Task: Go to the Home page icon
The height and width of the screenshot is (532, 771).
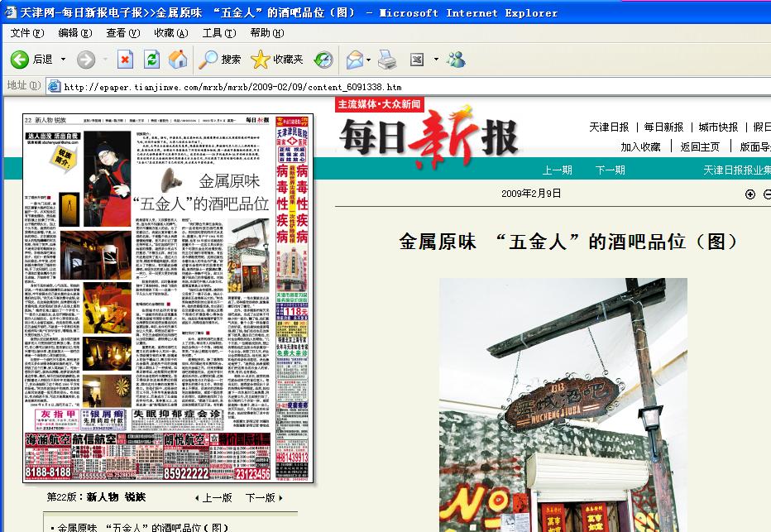Action: point(178,60)
